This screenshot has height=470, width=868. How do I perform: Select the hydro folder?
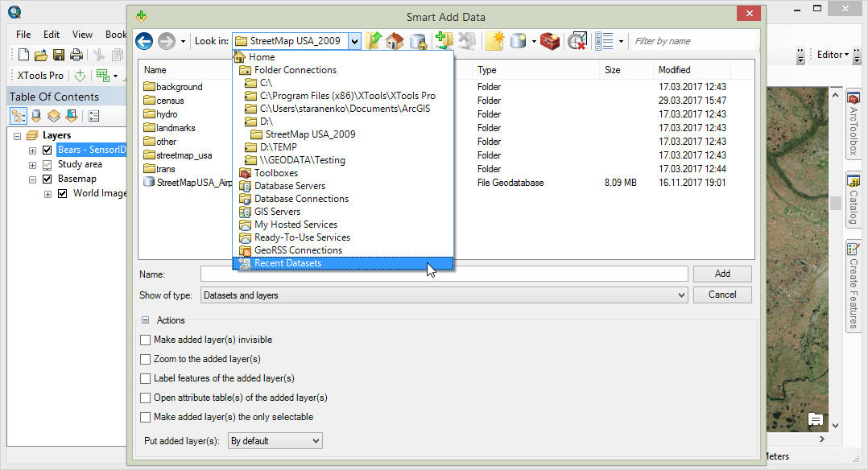(160, 114)
